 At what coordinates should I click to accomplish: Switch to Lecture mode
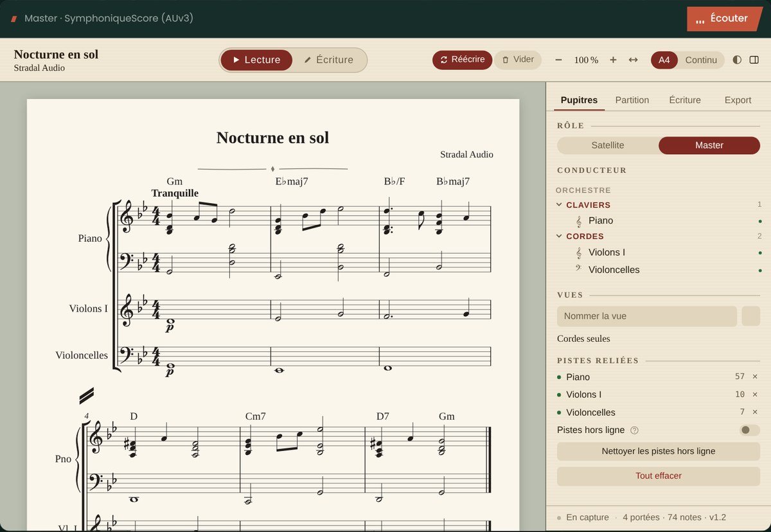coord(256,60)
